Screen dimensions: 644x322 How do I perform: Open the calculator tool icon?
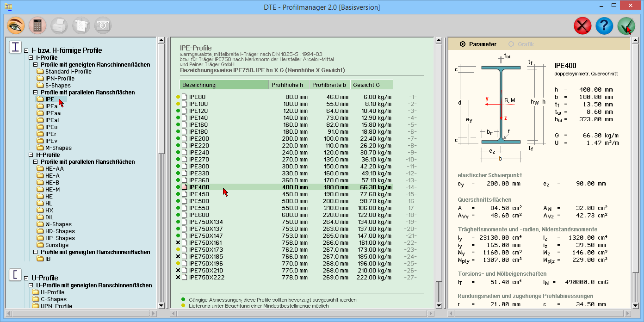pos(37,25)
